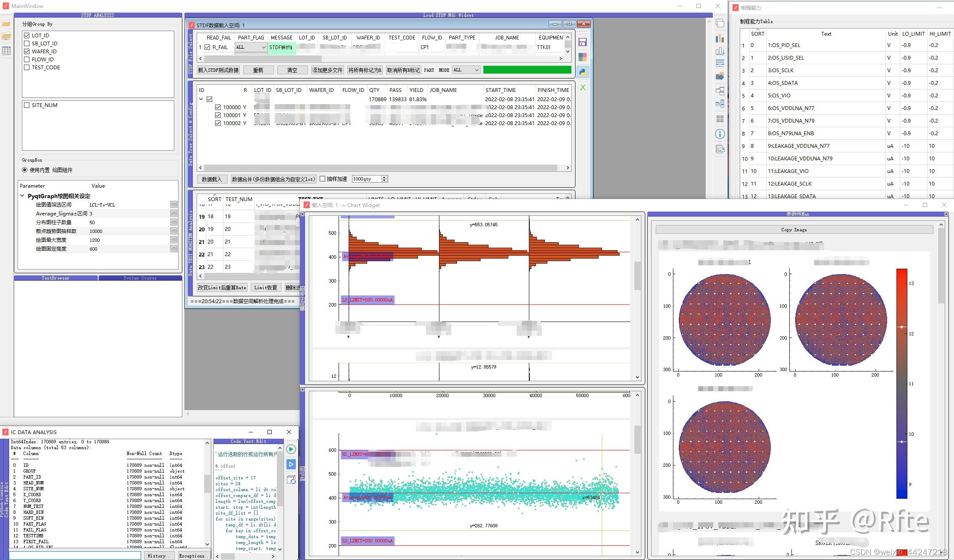Switch to the System Status tab
Image resolution: width=954 pixels, height=560 pixels.
140,278
